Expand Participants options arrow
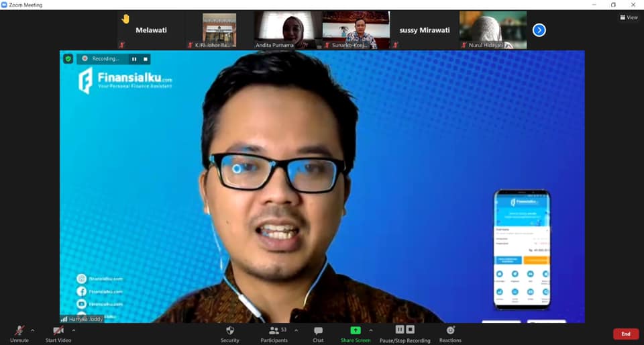644x345 pixels. pyautogui.click(x=296, y=330)
